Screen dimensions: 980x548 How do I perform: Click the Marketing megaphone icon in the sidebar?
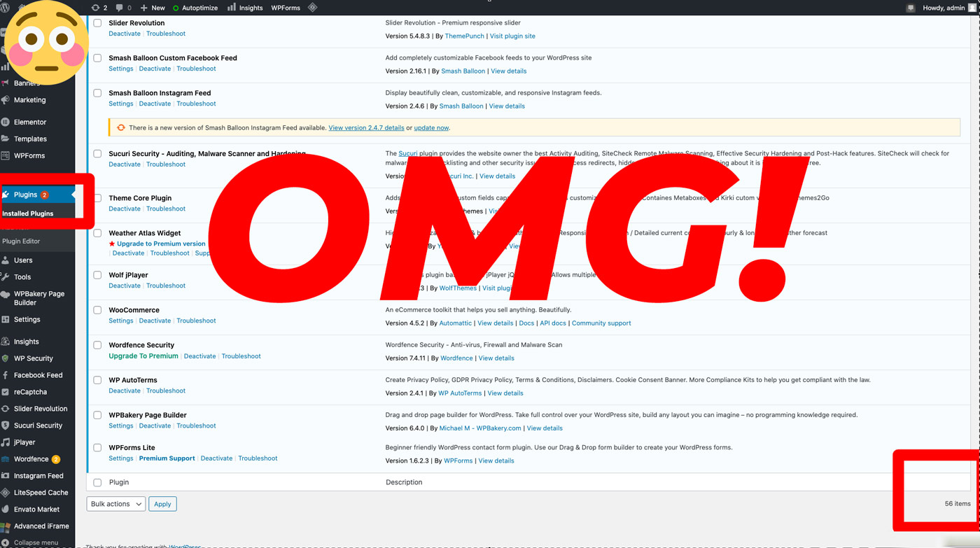point(6,100)
